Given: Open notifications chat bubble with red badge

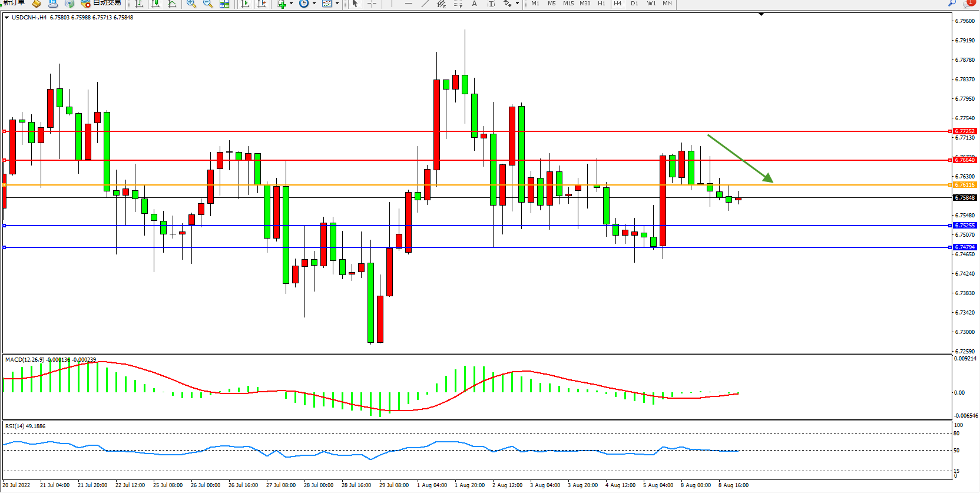Looking at the screenshot, I should [x=969, y=3].
